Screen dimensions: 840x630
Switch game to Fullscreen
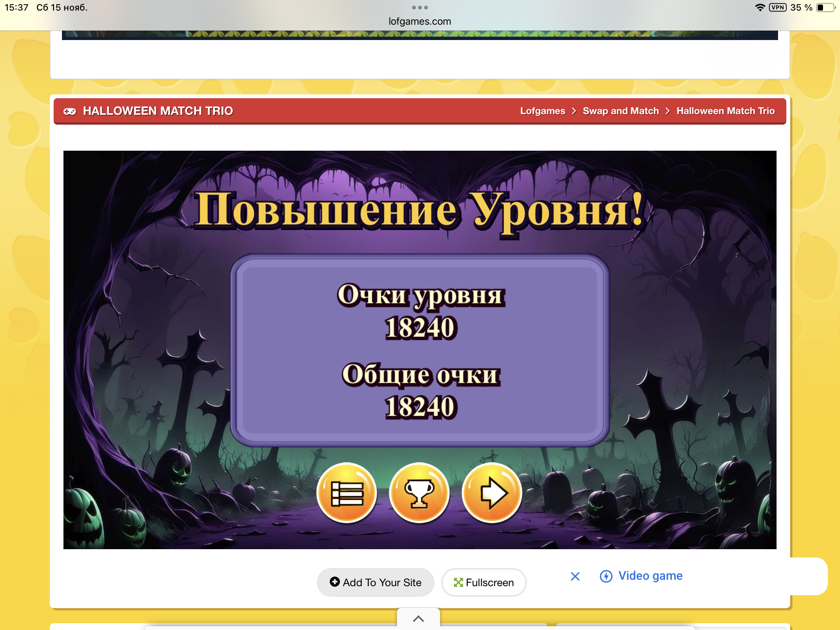(483, 582)
